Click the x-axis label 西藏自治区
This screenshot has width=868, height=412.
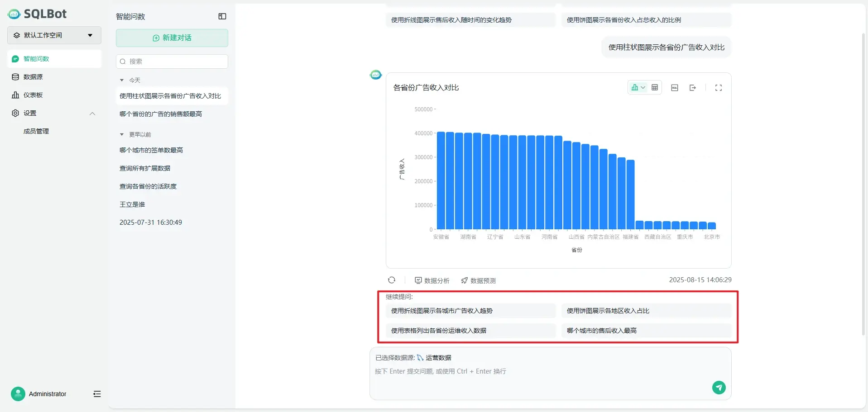click(x=657, y=237)
